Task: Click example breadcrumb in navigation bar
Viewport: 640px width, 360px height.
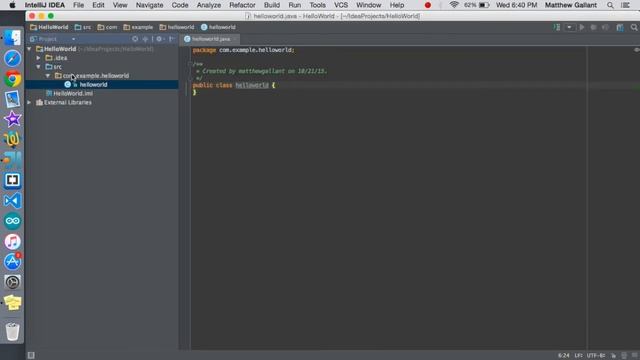Action: click(138, 27)
